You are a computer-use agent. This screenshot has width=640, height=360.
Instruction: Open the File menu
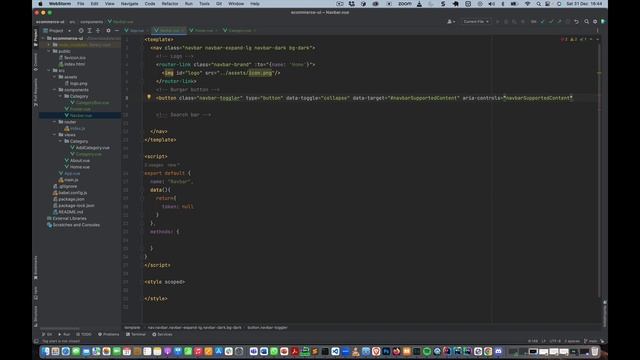click(x=81, y=4)
